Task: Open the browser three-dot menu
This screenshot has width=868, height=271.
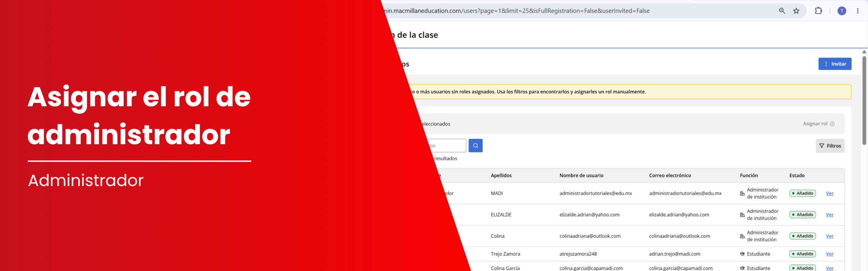Action: [x=857, y=11]
